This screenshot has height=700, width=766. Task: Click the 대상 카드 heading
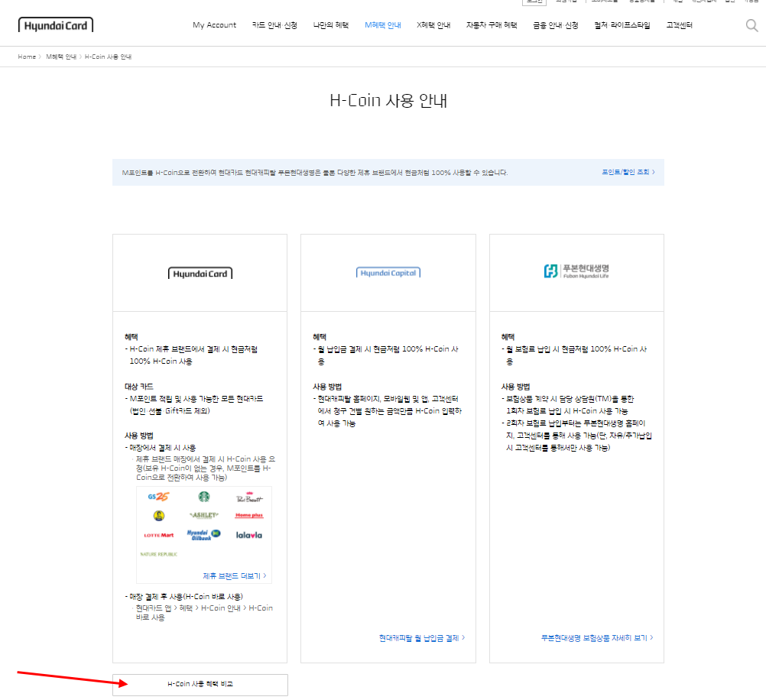(138, 387)
